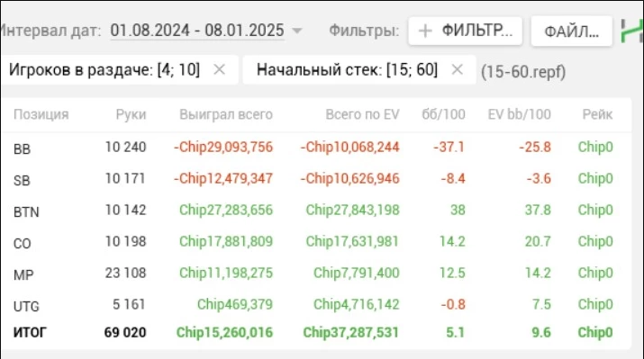Click the plus icon on ФИЛЬТР button
This screenshot has height=359, width=644.
click(x=425, y=31)
